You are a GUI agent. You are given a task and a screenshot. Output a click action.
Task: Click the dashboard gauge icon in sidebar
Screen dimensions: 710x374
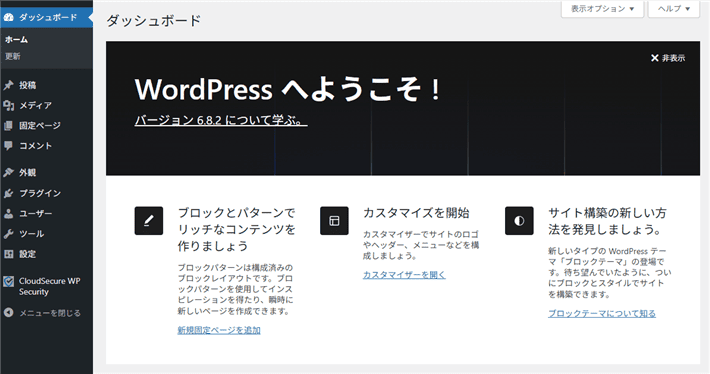[9, 18]
